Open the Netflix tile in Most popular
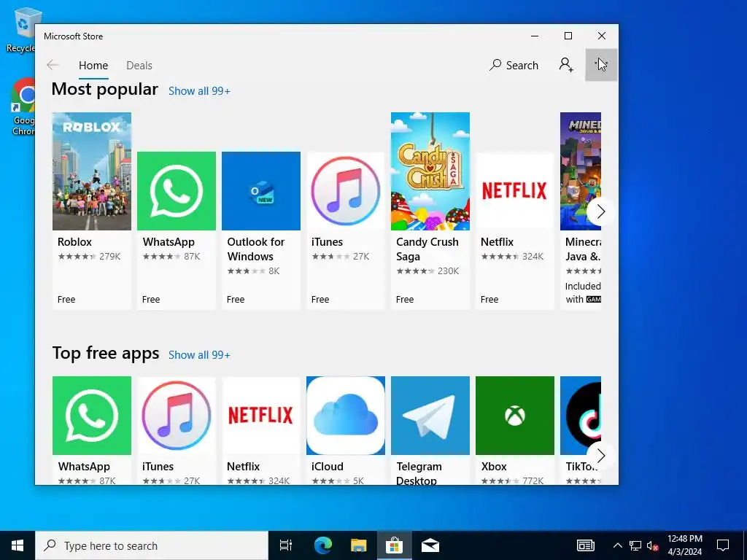 pyautogui.click(x=514, y=230)
